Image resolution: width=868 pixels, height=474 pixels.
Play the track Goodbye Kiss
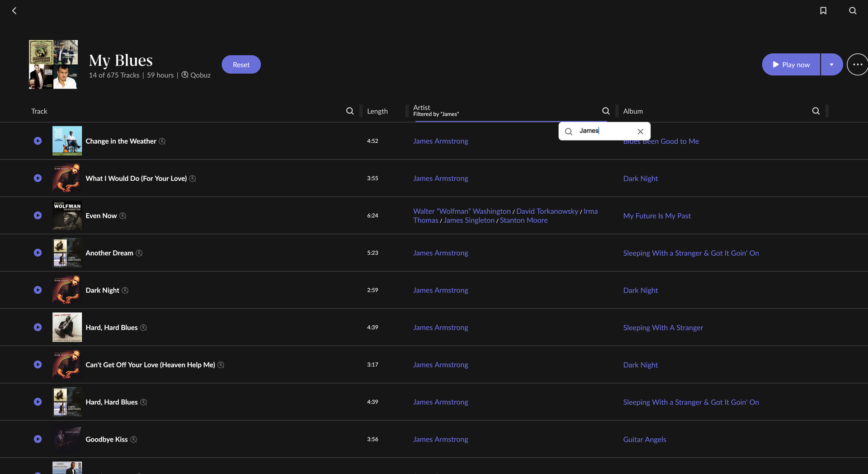click(x=38, y=439)
